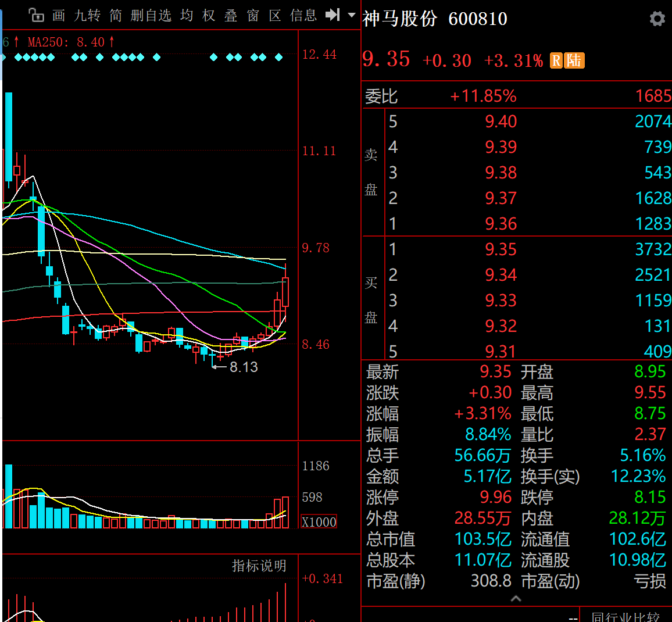Click the jump-to-end arrow icon
This screenshot has height=622, width=672.
coord(333,15)
